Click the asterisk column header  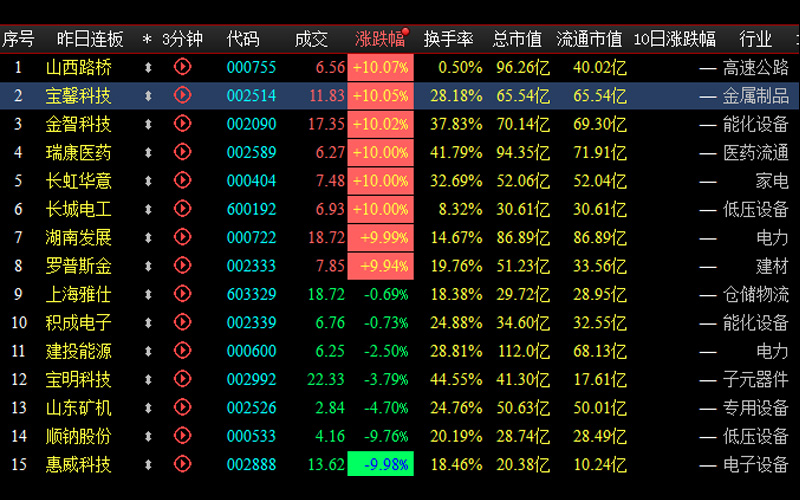tap(147, 39)
